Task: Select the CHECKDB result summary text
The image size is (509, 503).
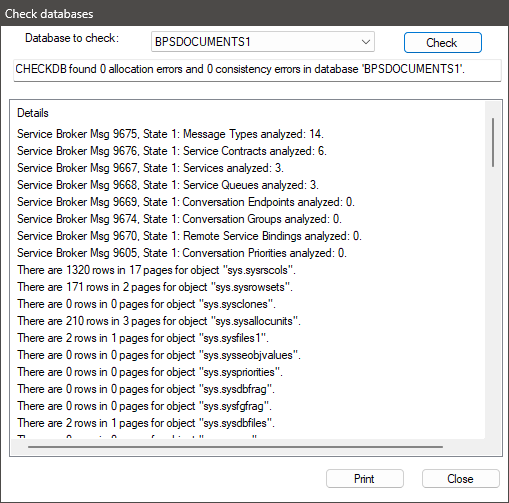Action: [x=240, y=69]
